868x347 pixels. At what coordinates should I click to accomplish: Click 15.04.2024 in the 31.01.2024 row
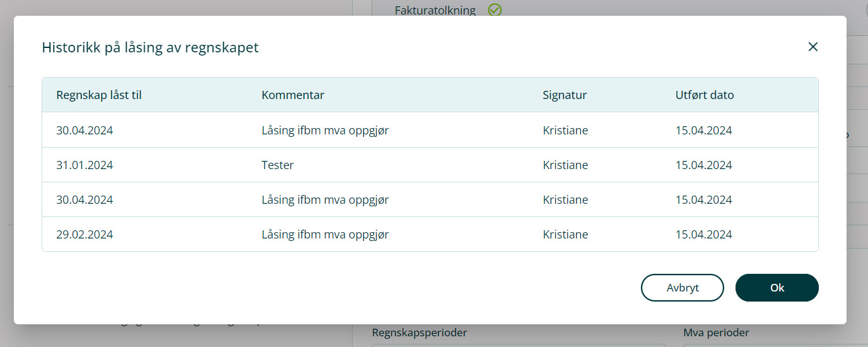tap(703, 165)
